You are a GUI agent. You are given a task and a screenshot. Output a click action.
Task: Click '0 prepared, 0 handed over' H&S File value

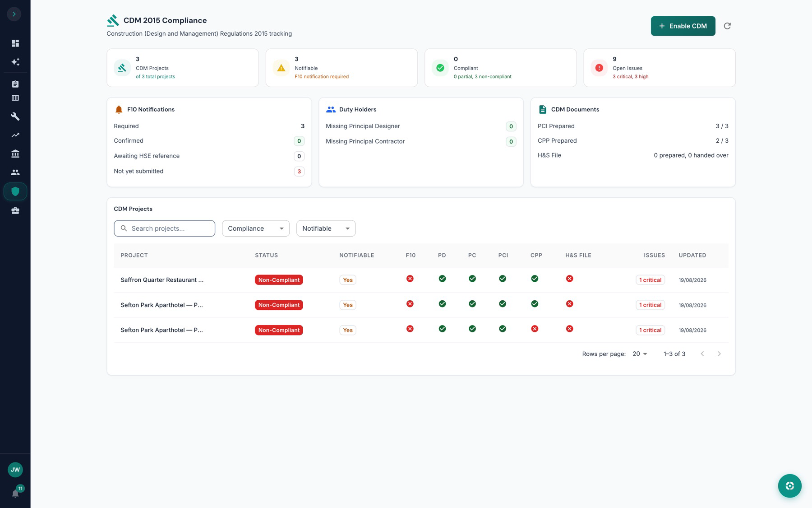(x=691, y=155)
